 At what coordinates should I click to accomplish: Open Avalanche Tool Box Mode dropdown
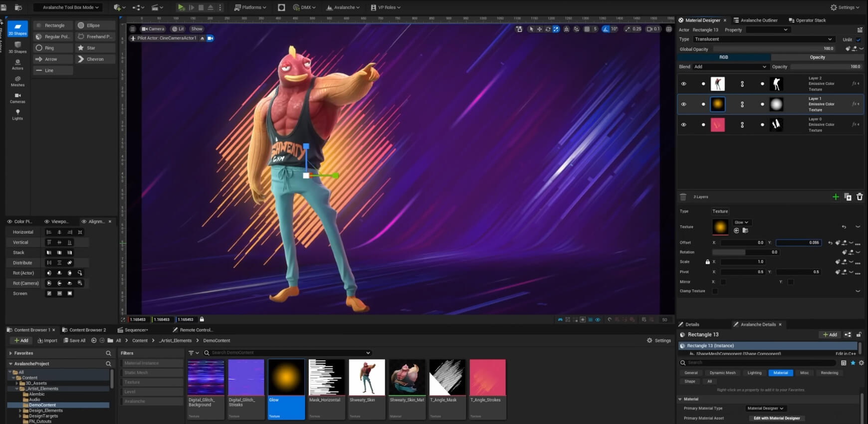68,7
